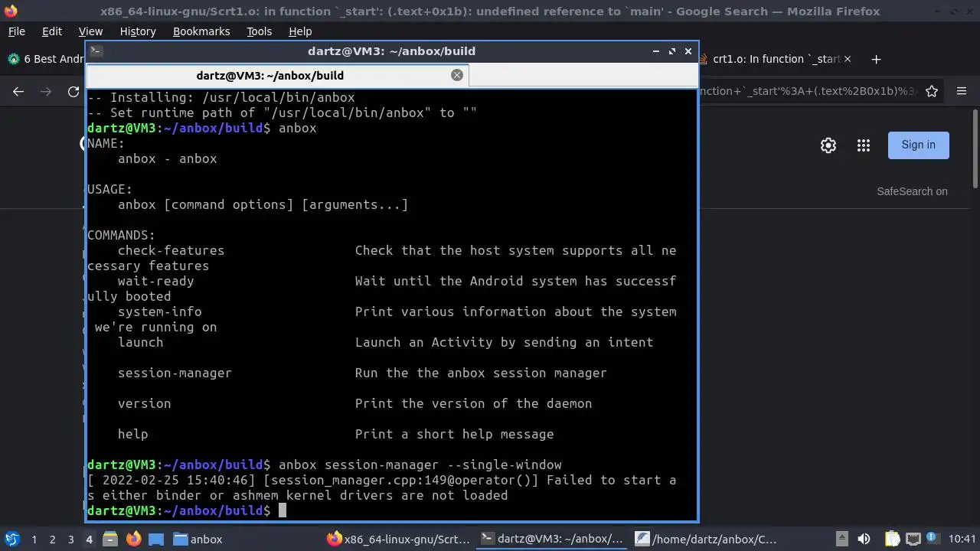Screen dimensions: 980x551
Task: Open Firefox hamburger application menu
Action: pos(962,91)
